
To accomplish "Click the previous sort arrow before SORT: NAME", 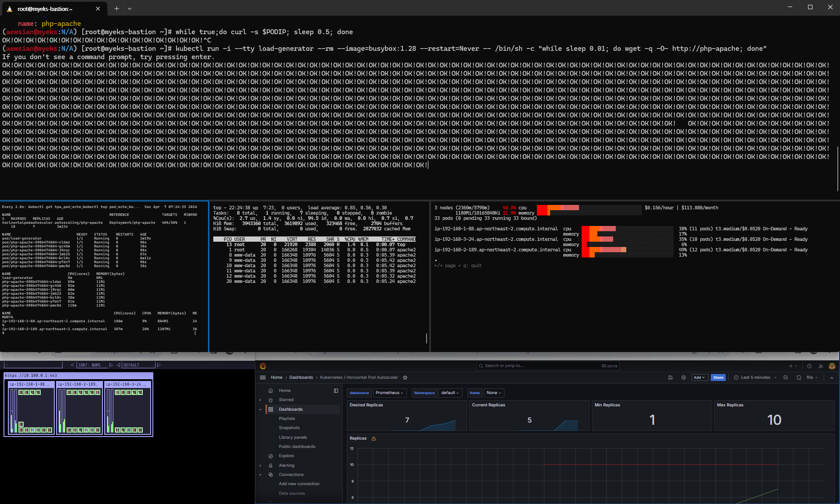I will [72, 365].
